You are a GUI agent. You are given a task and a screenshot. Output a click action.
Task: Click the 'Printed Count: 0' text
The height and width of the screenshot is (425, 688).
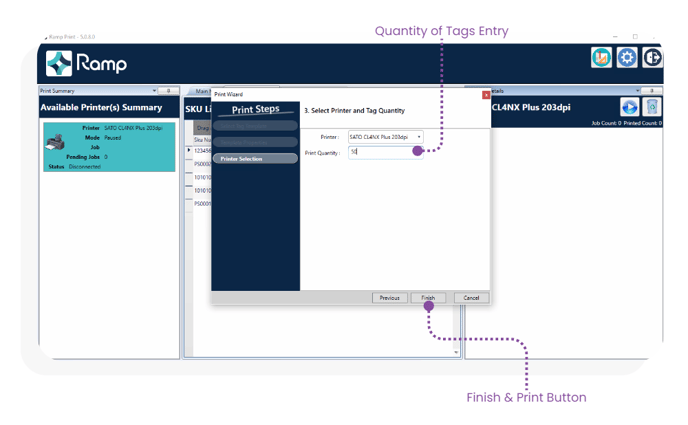pos(642,123)
